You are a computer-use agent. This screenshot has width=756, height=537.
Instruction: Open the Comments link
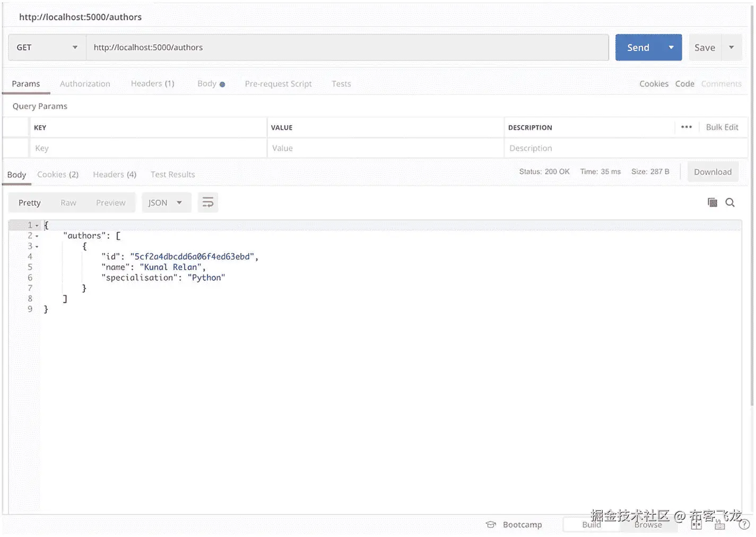[722, 84]
